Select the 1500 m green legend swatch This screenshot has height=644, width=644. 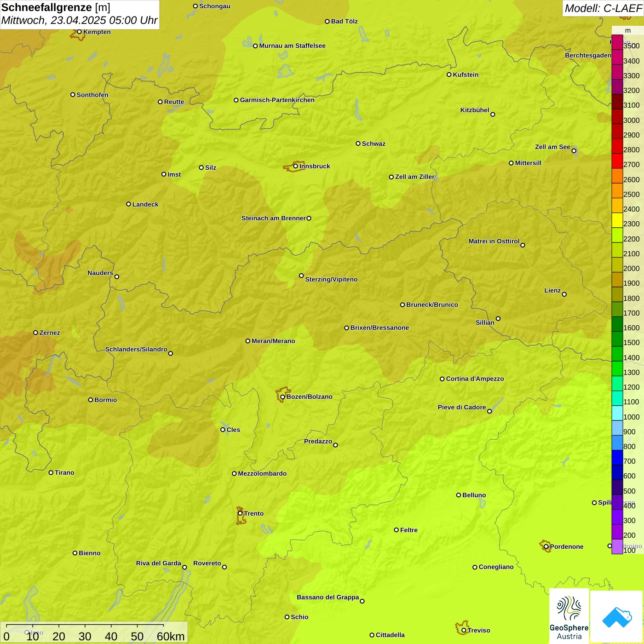[x=617, y=339]
